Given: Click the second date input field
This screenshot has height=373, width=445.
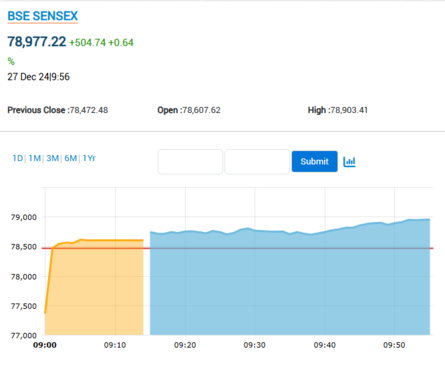Looking at the screenshot, I should [257, 162].
